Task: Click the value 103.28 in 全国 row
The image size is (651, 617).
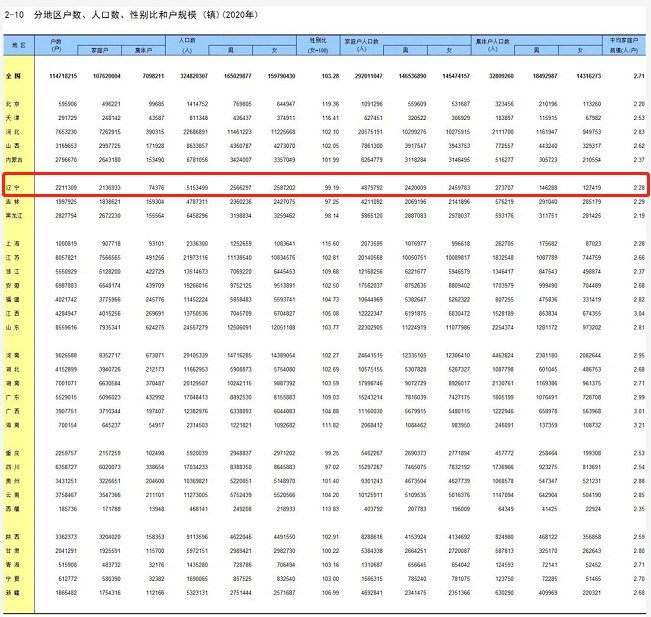Action: (330, 76)
